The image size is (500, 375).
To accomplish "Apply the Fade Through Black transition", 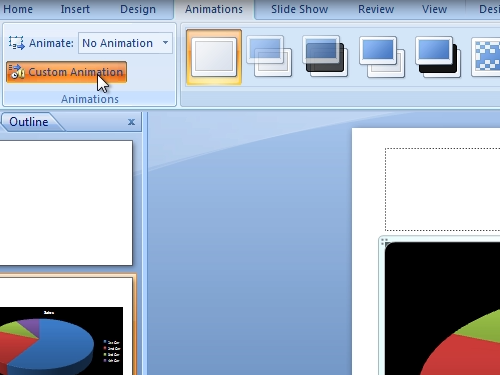I will (x=325, y=57).
